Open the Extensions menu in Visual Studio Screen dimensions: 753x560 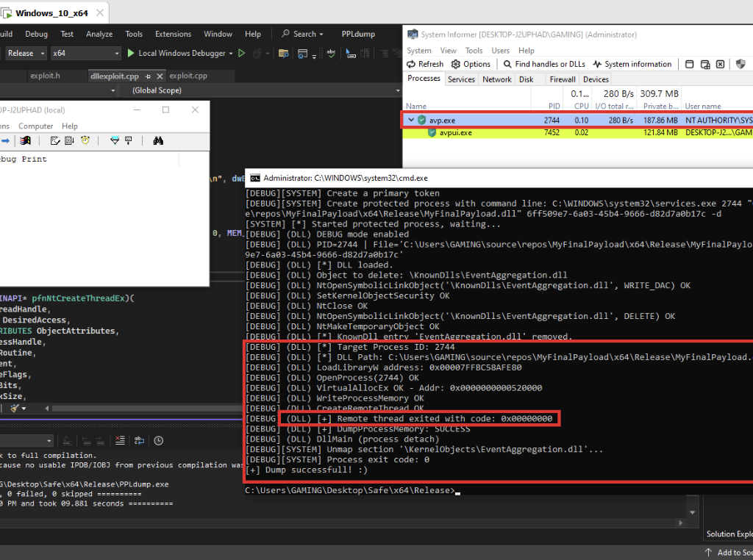173,34
